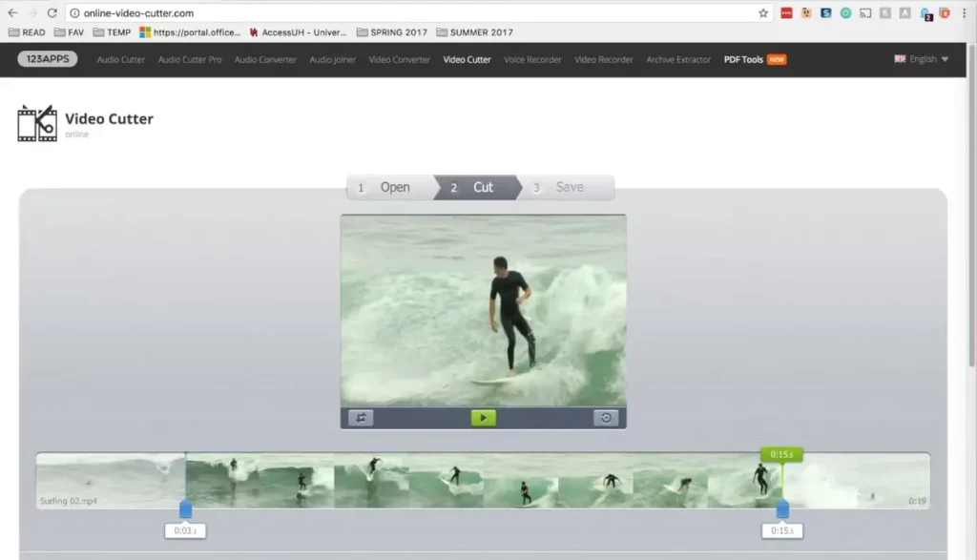Open the Voice Recorder tool
The height and width of the screenshot is (560, 977).
click(532, 59)
